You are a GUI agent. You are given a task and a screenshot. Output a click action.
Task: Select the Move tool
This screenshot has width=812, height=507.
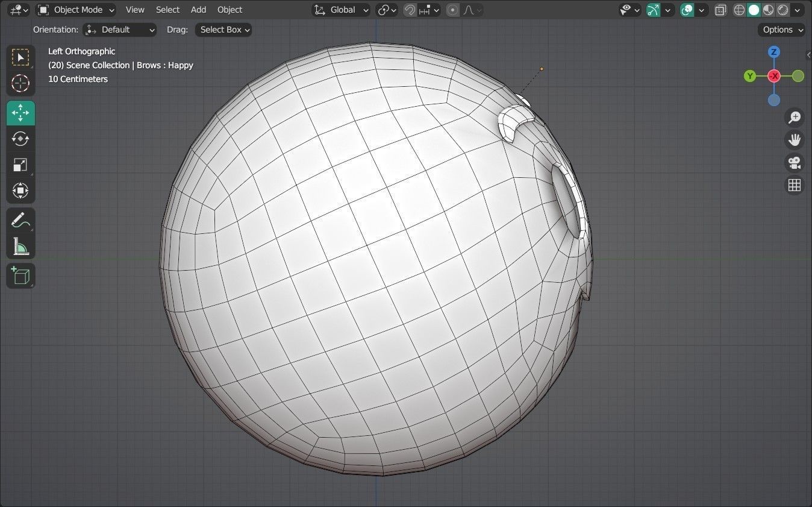[x=20, y=113]
